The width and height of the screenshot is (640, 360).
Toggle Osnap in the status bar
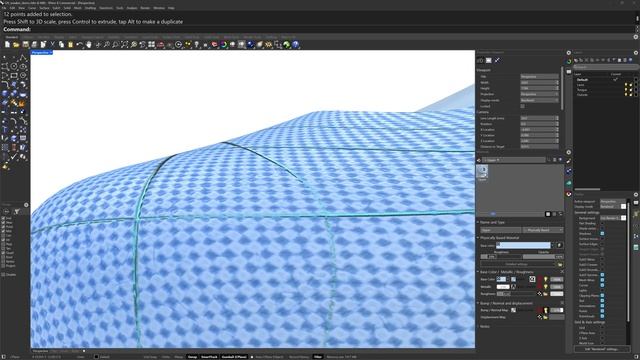tap(192, 357)
